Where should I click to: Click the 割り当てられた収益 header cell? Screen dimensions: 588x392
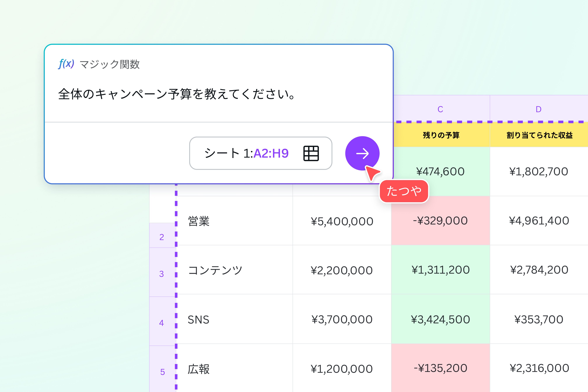539,135
